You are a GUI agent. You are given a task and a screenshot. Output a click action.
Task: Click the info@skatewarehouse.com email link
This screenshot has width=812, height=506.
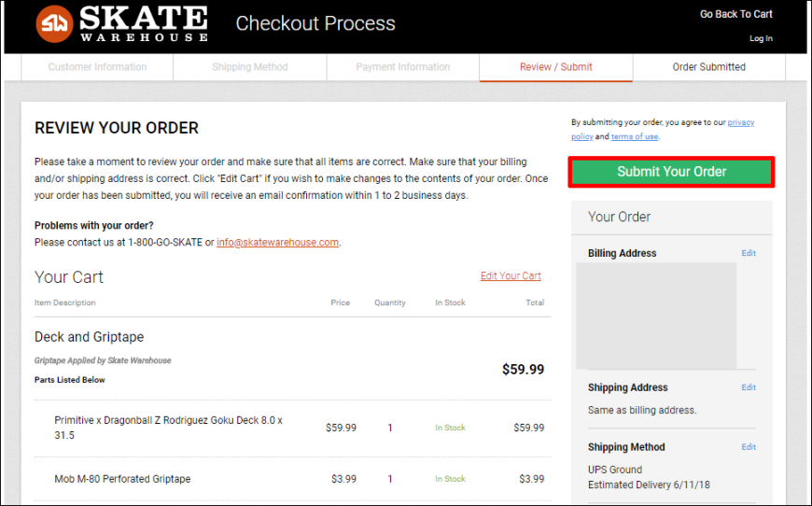pyautogui.click(x=277, y=243)
